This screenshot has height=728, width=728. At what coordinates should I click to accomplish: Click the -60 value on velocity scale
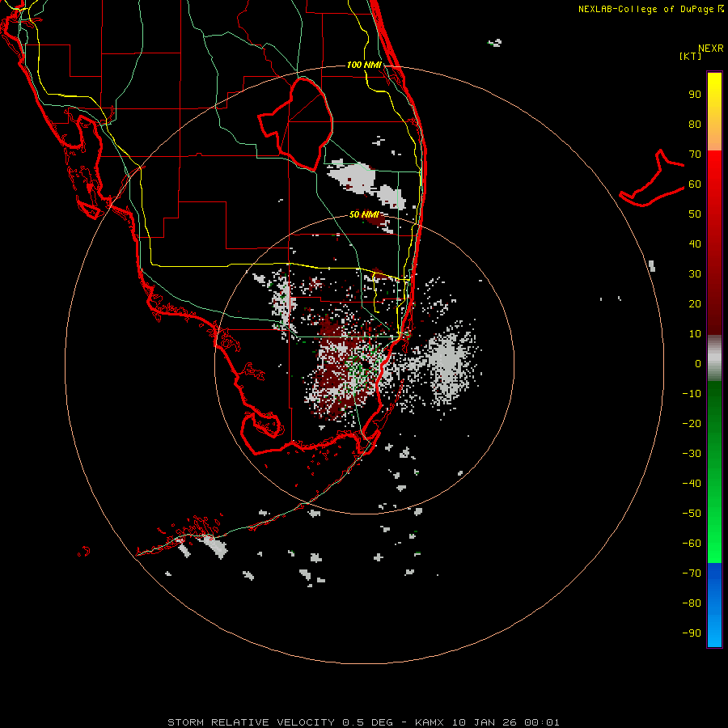(x=692, y=544)
